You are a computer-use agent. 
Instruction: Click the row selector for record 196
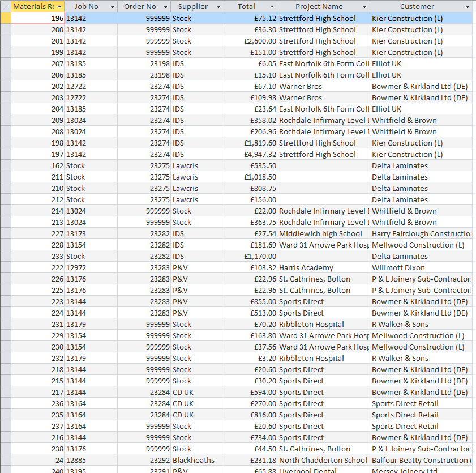pyautogui.click(x=6, y=19)
